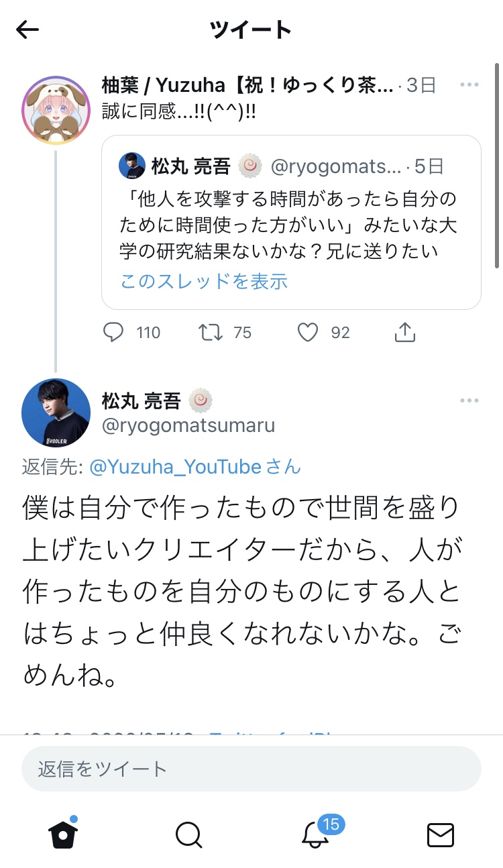The height and width of the screenshot is (868, 503).
Task: Retweet Yuzuha's tweet
Action: 212,333
